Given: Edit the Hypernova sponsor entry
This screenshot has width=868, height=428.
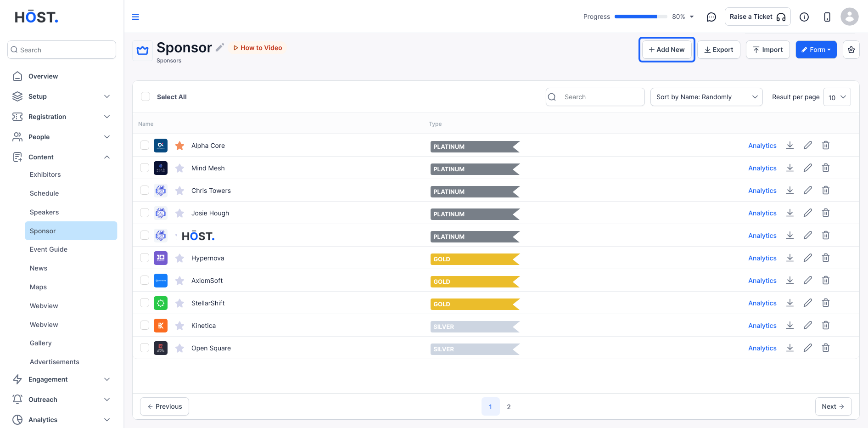Looking at the screenshot, I should pos(808,258).
